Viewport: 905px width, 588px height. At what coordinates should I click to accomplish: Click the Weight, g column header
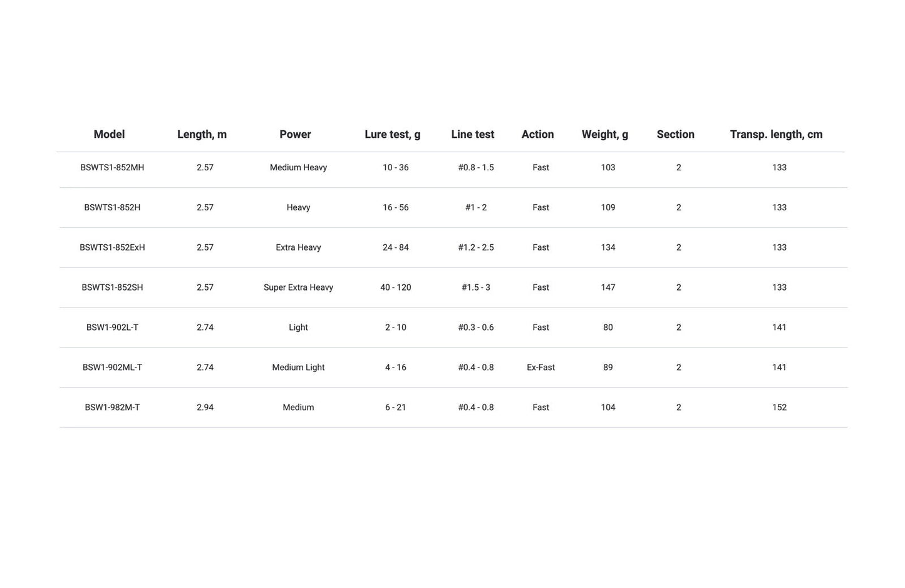(x=605, y=135)
